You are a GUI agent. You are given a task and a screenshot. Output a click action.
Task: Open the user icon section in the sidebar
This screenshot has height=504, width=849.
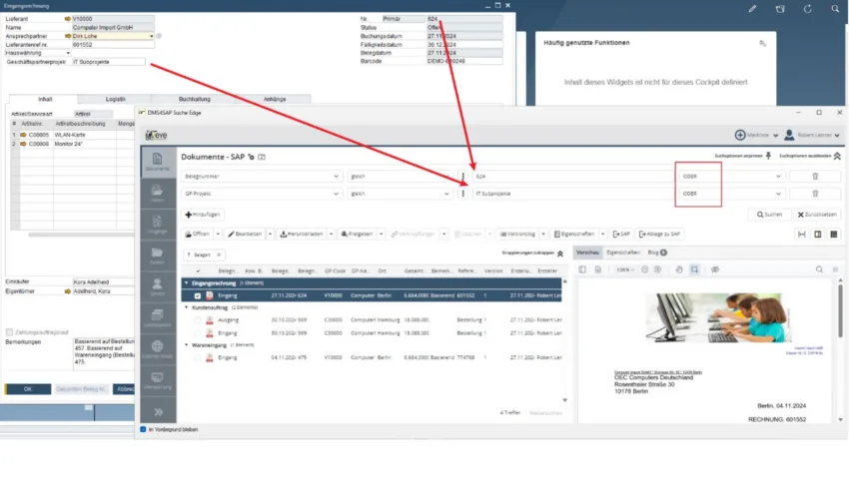pos(157,283)
